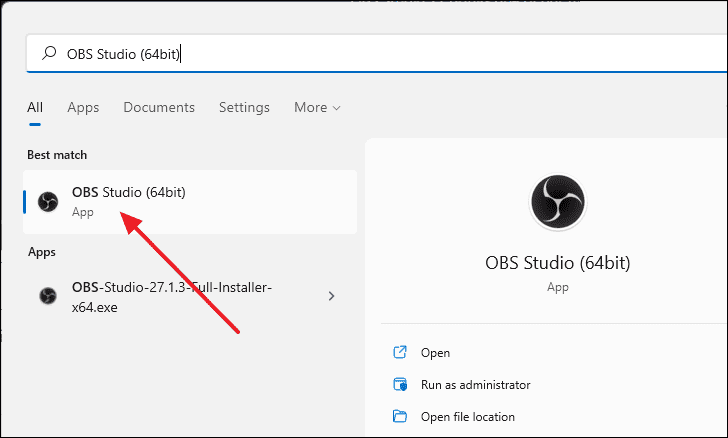Viewport: 728px width, 438px height.
Task: Click OBS installer exe file icon
Action: tap(48, 296)
